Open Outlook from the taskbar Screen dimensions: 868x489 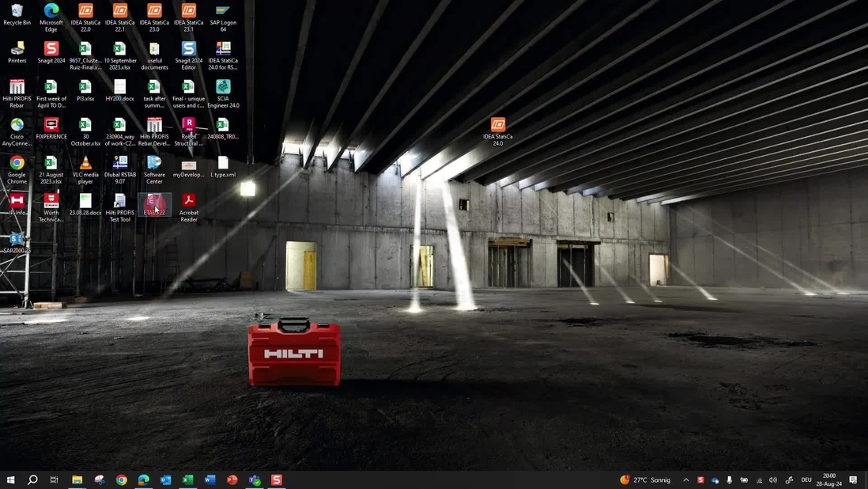tap(165, 480)
